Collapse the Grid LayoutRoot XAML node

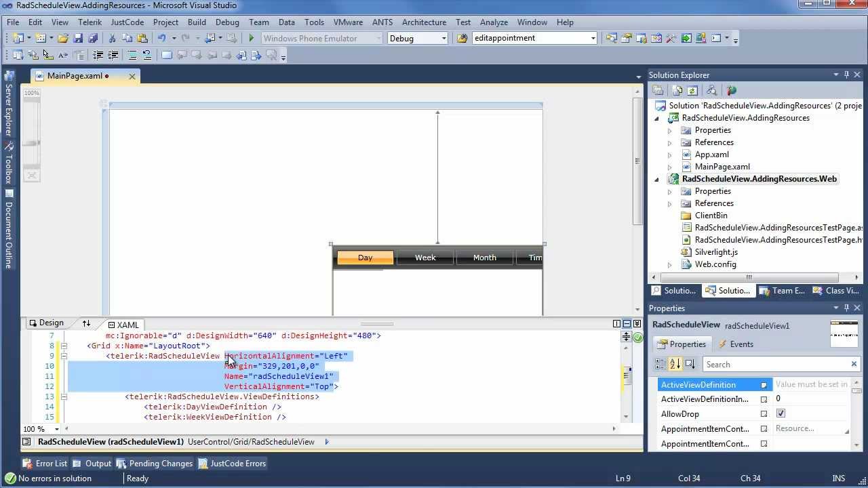coord(64,346)
